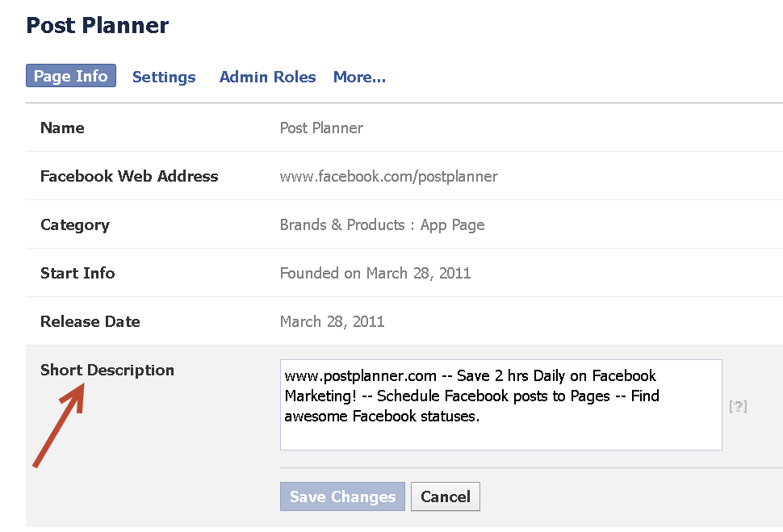Click www.facebook.com/postplanner address value
The image size is (783, 532).
(388, 176)
